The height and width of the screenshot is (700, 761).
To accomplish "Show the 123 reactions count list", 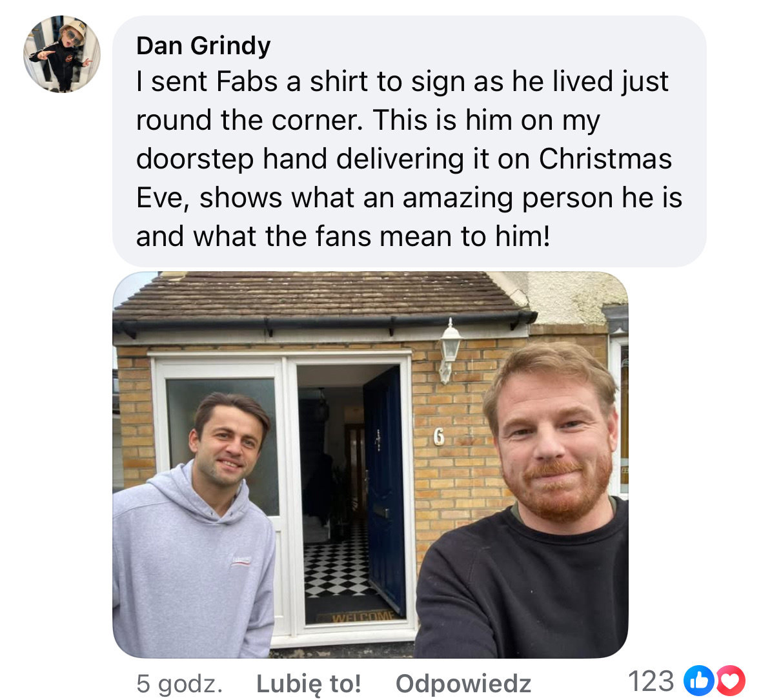I will tap(651, 681).
